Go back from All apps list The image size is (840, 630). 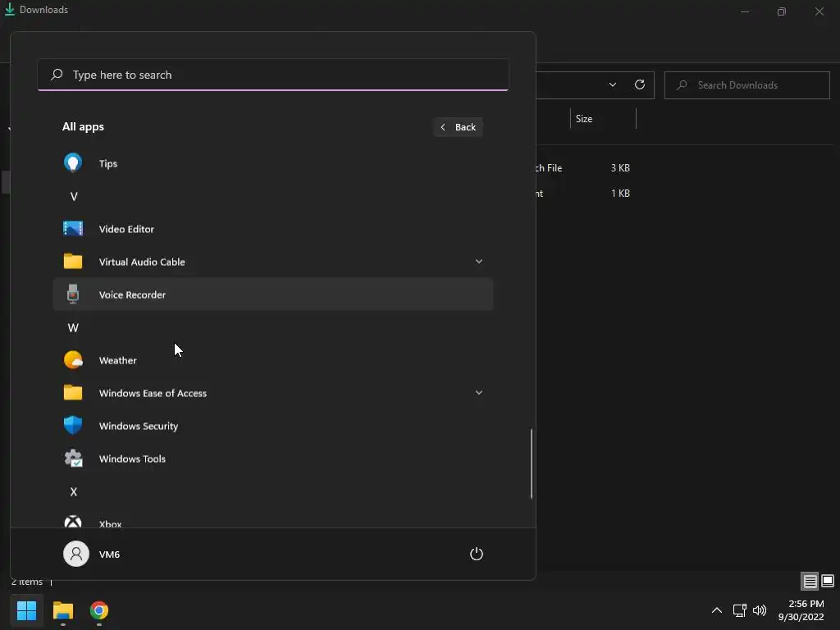click(x=458, y=127)
